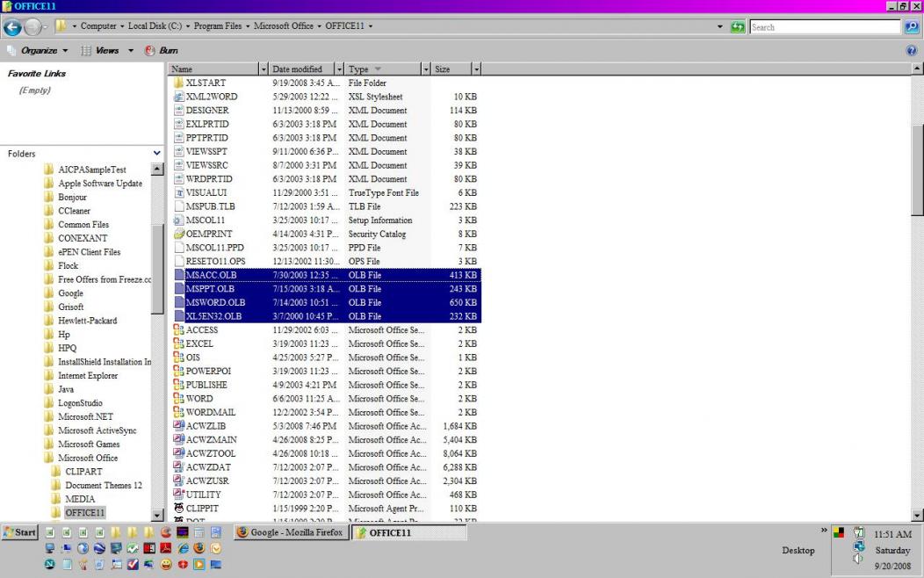Select the CLIPART folder in the tree
The width and height of the screenshot is (924, 578).
coord(83,472)
